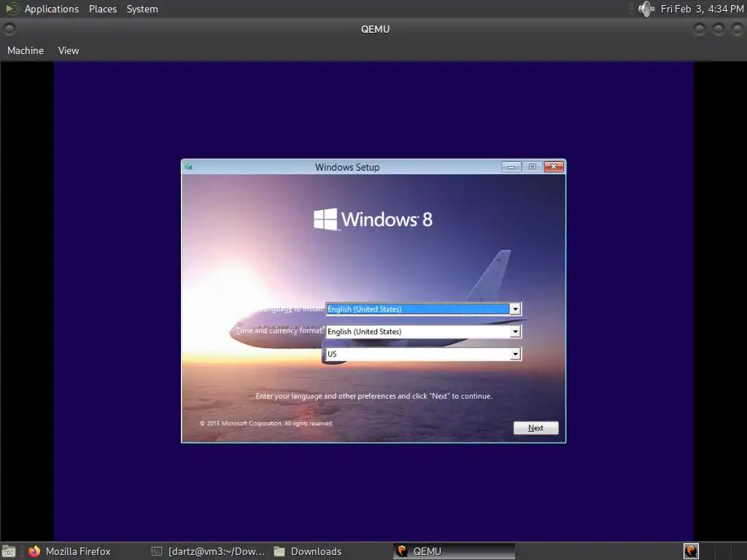Viewport: 747px width, 560px height.
Task: Minimize the Windows Setup dialog
Action: [511, 167]
